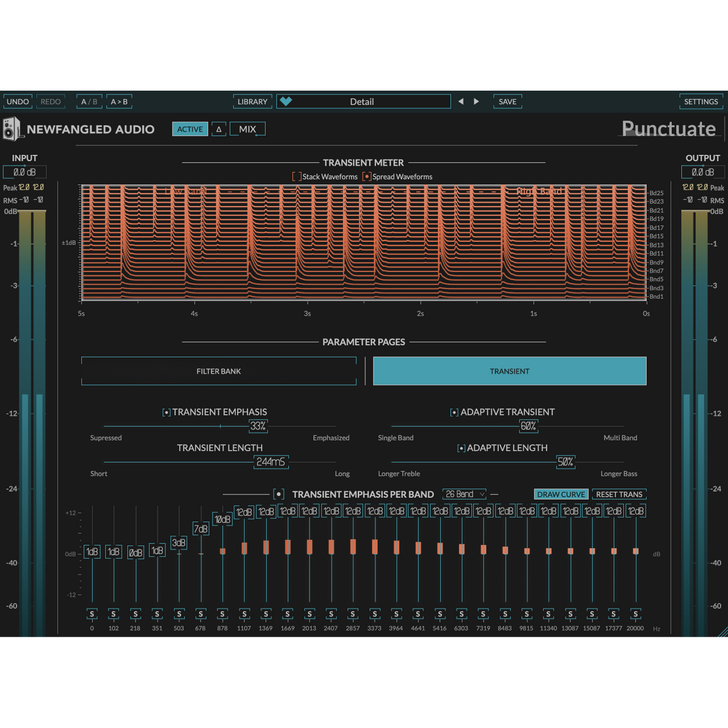Screen dimensions: 728x728
Task: Open the Settings panel
Action: click(x=700, y=101)
